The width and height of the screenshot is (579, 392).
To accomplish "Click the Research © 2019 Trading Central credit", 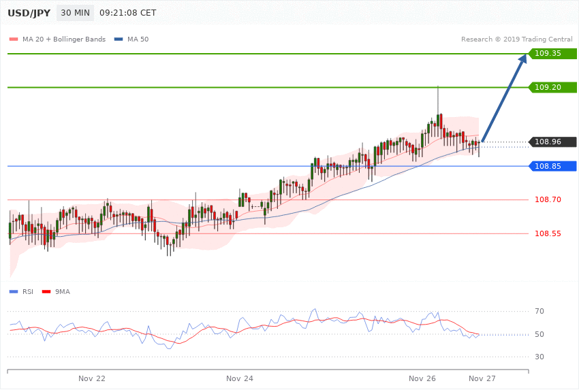I will pyautogui.click(x=516, y=39).
